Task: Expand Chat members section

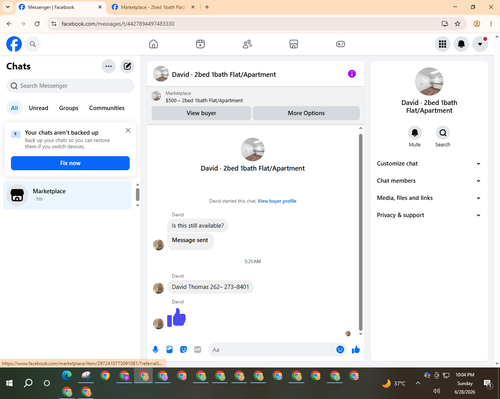Action: pos(429,181)
